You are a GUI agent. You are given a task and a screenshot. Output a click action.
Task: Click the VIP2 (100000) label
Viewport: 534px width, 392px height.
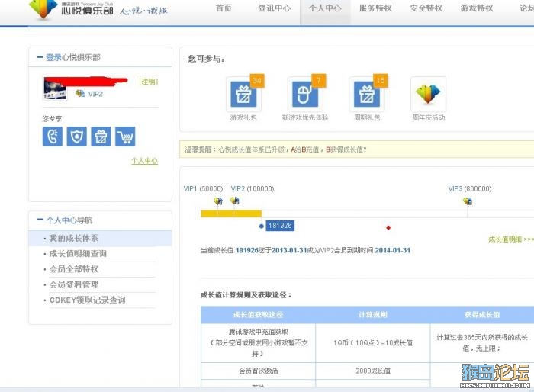[x=253, y=188]
